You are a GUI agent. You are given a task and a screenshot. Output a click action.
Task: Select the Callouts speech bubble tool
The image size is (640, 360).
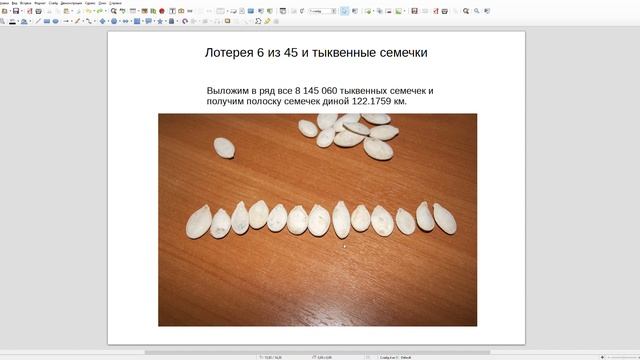149,21
